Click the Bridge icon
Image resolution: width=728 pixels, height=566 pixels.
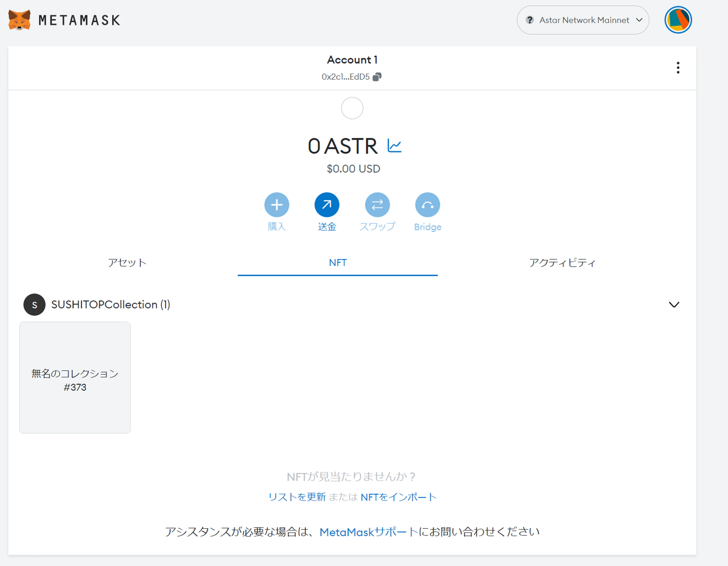pyautogui.click(x=428, y=205)
